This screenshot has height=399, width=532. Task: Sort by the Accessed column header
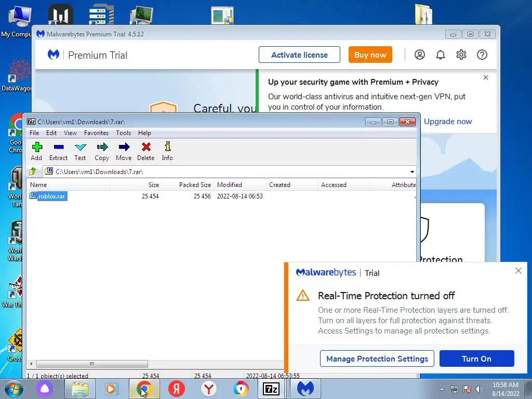[343, 185]
